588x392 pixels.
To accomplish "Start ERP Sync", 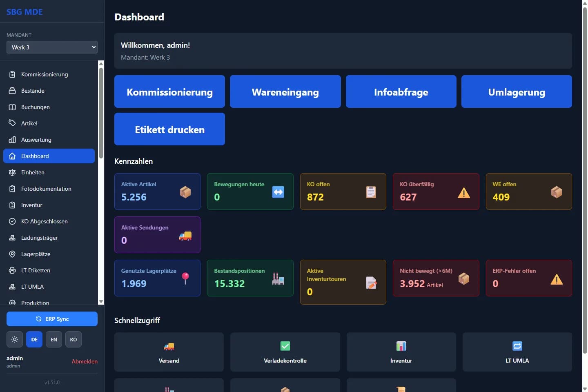I will tap(52, 319).
